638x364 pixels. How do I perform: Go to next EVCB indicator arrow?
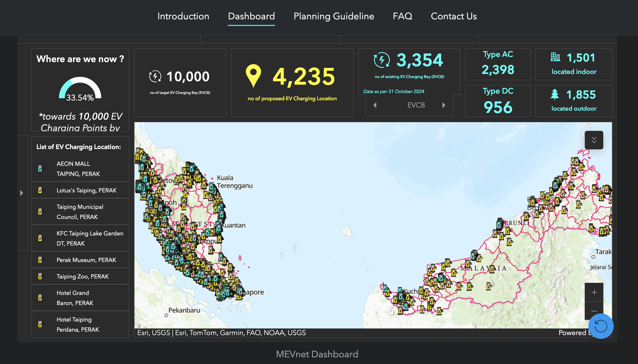click(444, 105)
